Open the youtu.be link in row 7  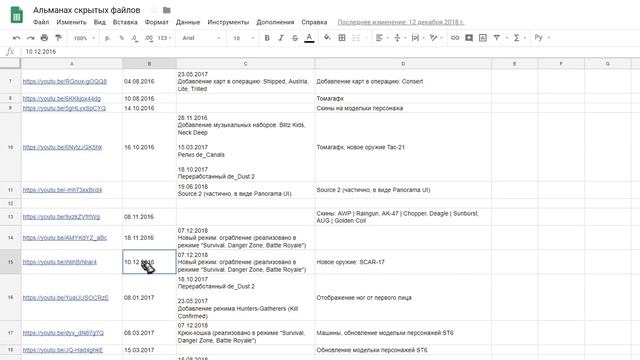click(64, 82)
